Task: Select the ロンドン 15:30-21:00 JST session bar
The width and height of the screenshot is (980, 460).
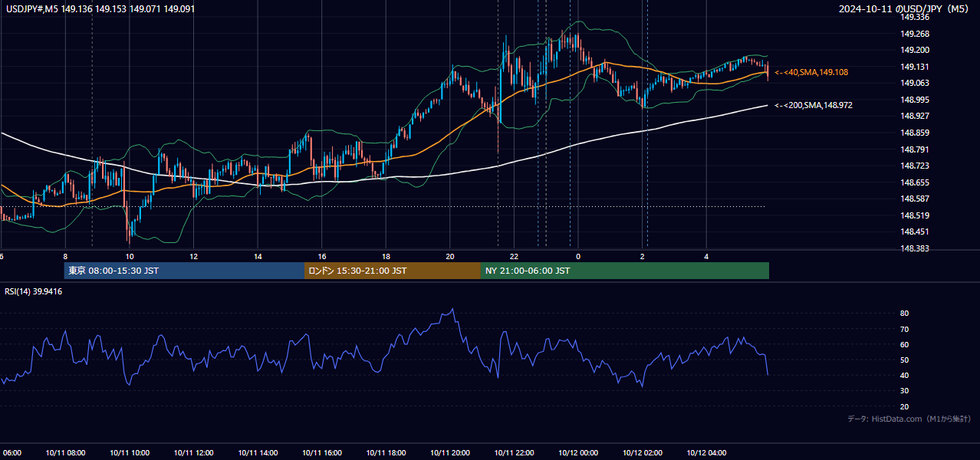Action: coord(393,271)
